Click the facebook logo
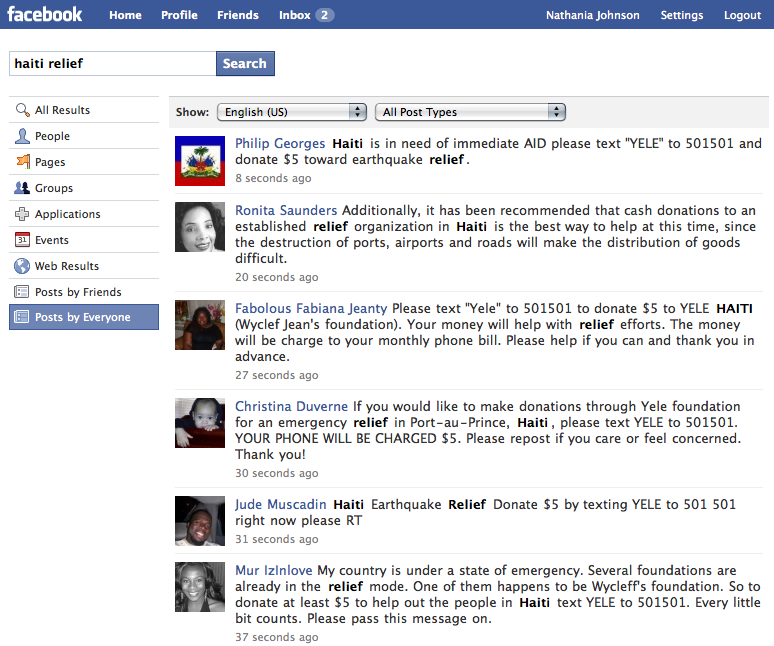The width and height of the screenshot is (774, 646). [x=44, y=14]
